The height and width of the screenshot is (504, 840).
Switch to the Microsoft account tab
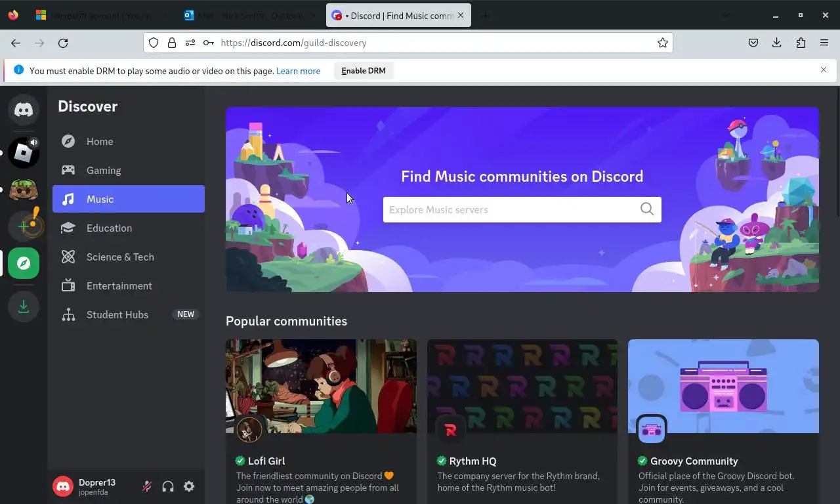(x=102, y=15)
